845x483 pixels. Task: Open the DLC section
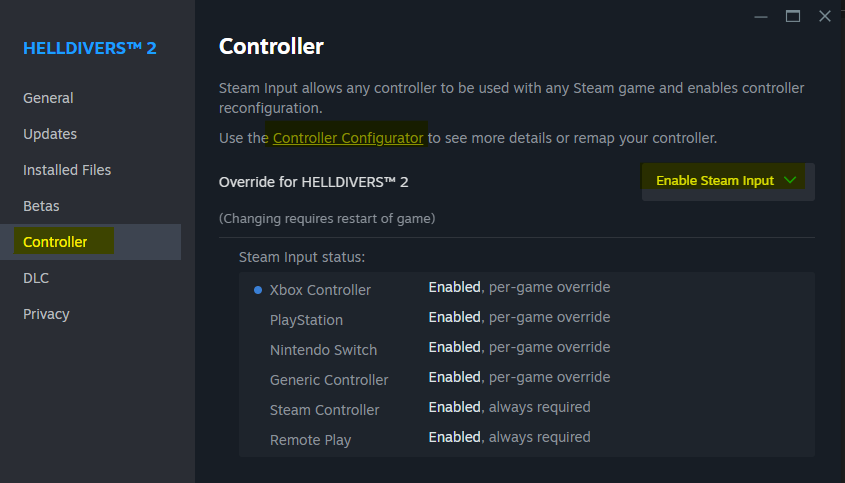[36, 278]
